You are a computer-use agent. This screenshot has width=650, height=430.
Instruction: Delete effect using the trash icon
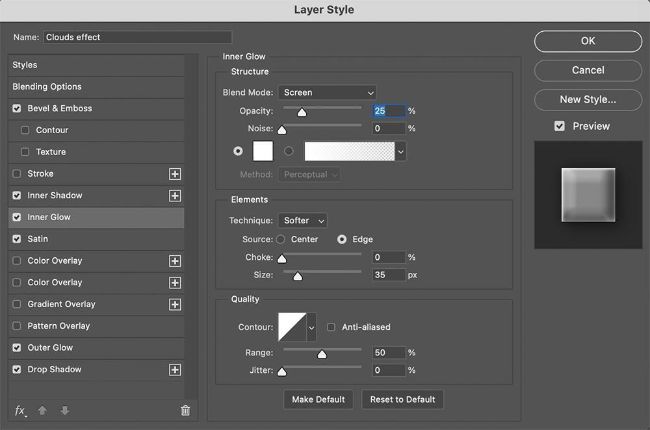pos(185,410)
